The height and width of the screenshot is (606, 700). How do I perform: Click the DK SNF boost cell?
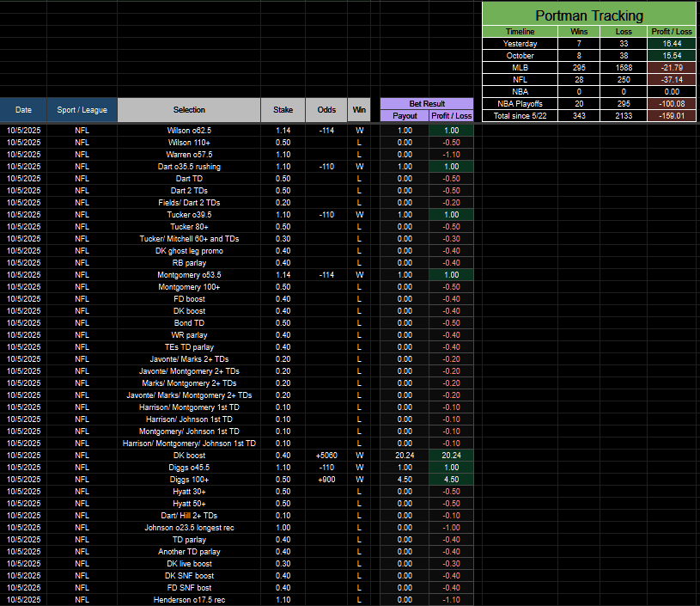coord(189,576)
